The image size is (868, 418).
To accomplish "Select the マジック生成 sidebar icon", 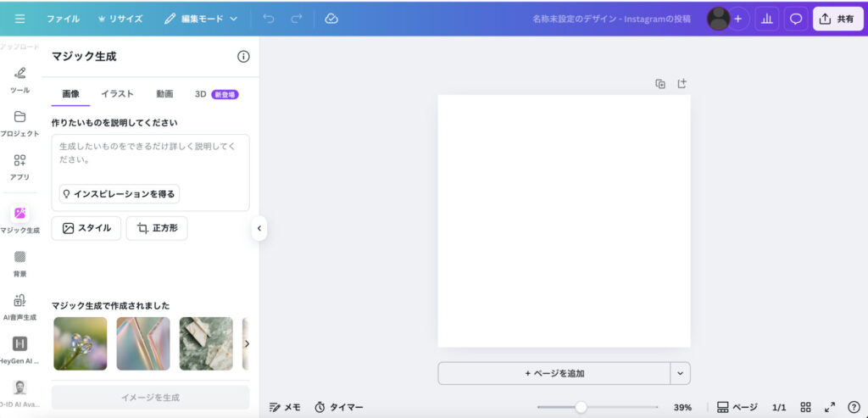I will [x=20, y=214].
